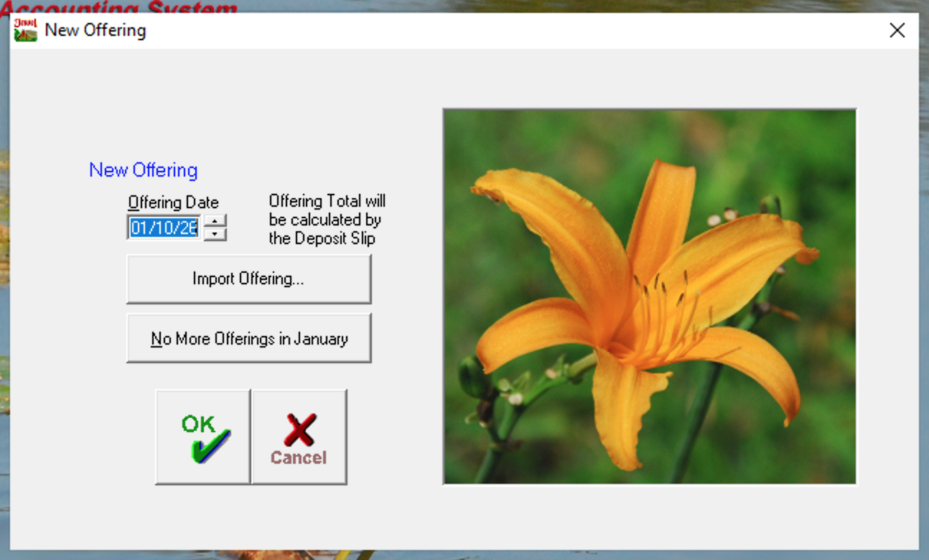Click the blue New Offering heading
The image size is (929, 560).
143,170
